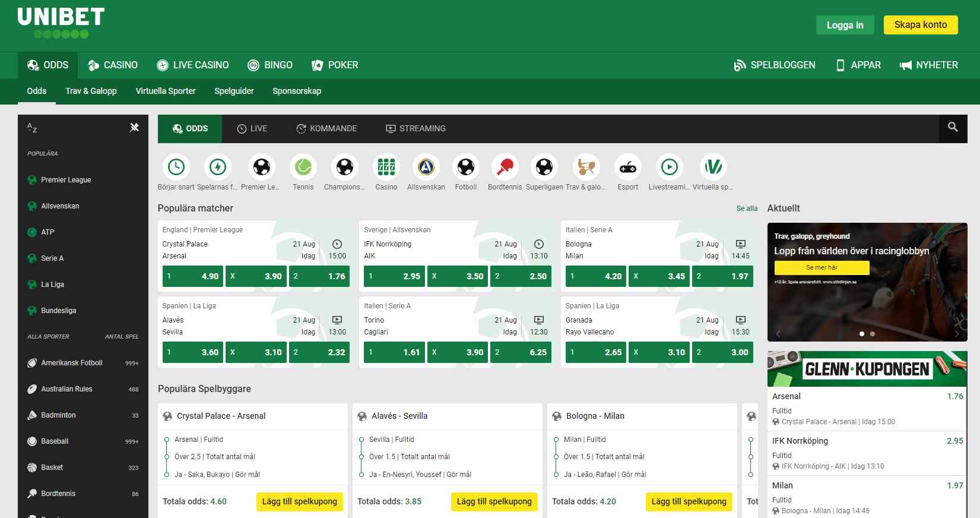Open the Trav & galopp horse icon

[x=586, y=167]
